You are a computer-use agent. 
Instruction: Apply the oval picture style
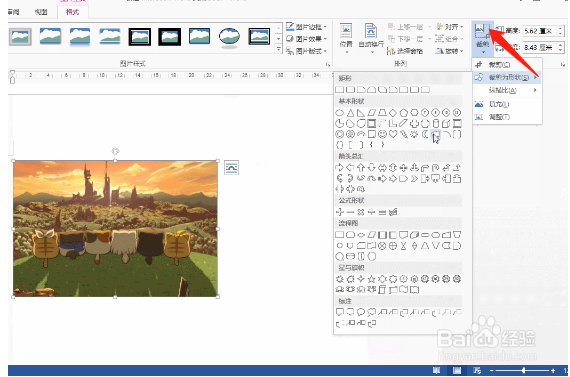[229, 36]
